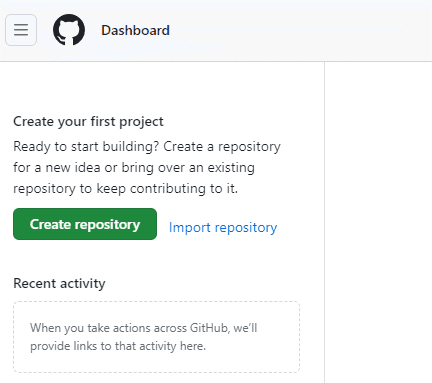Click the "provide links to that activity here" line
This screenshot has width=432, height=383.
[x=118, y=346]
